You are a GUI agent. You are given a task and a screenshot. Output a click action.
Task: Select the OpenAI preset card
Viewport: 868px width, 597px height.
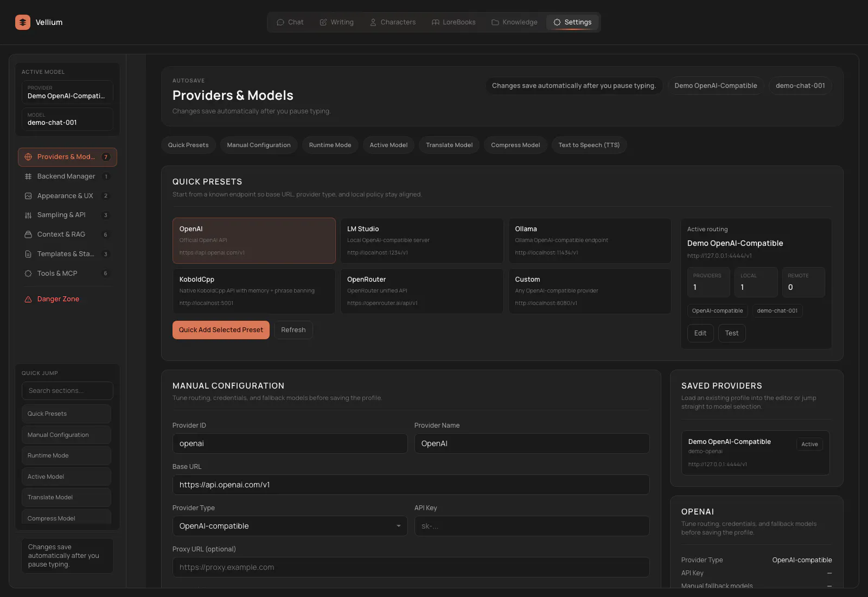click(x=254, y=241)
